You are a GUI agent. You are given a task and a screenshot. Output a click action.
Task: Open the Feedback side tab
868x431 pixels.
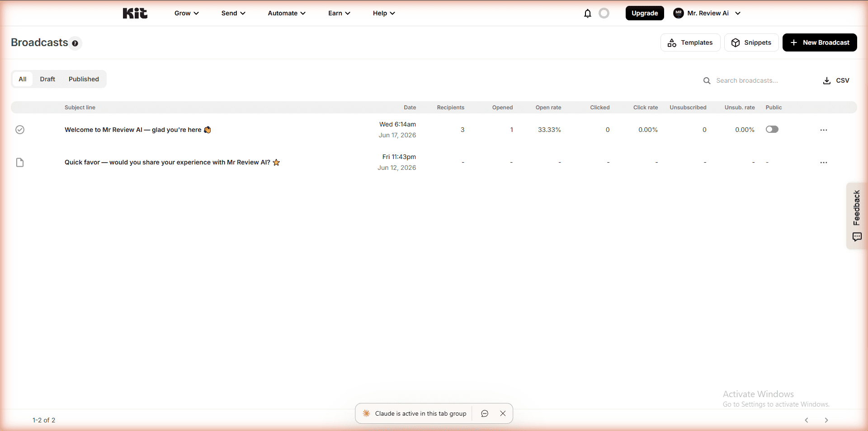coord(857,215)
